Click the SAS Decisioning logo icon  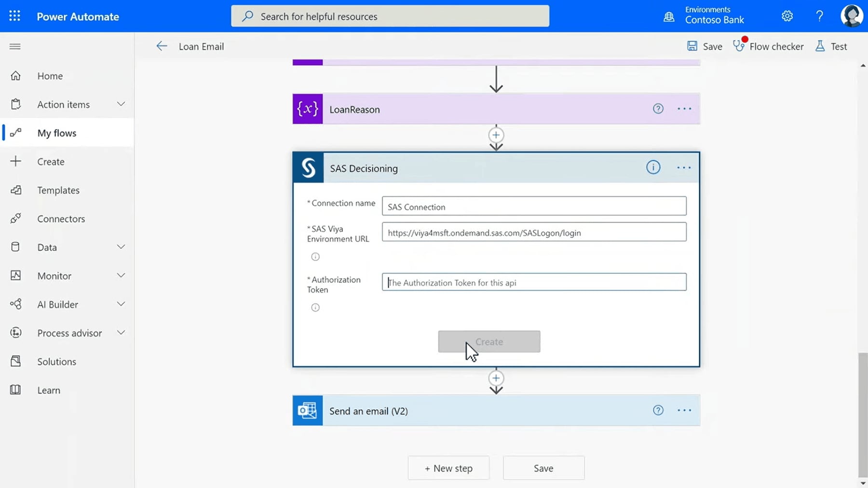click(308, 168)
